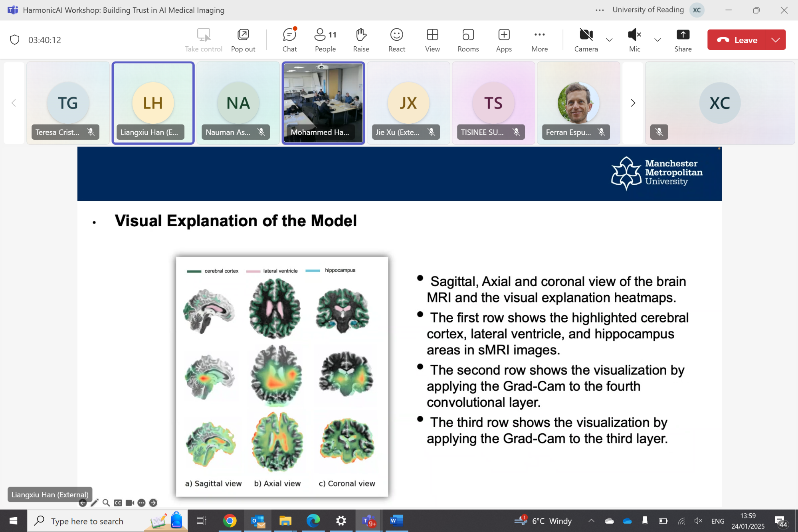Open the Windows Start menu
The height and width of the screenshot is (532, 798).
pyautogui.click(x=13, y=521)
